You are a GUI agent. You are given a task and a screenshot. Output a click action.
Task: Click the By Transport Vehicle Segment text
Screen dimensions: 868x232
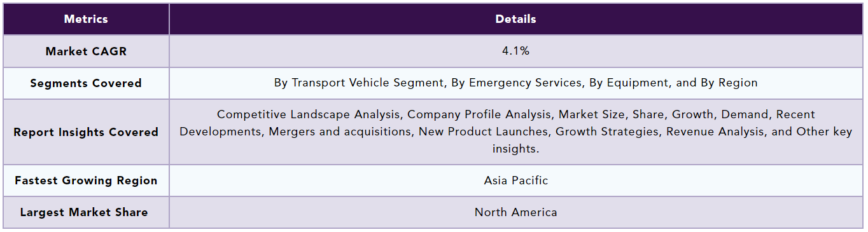pos(360,83)
